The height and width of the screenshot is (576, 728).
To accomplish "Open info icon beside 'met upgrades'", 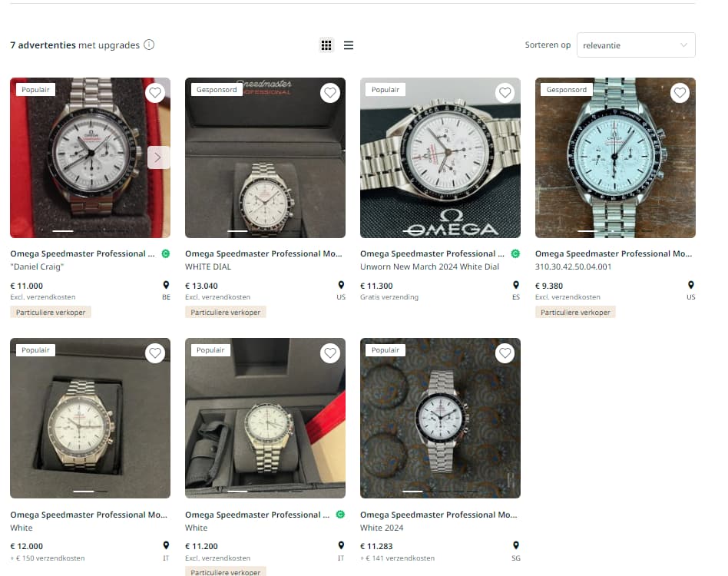I will click(x=149, y=45).
